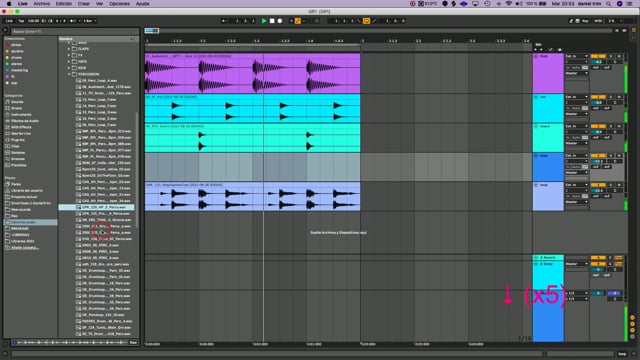Click the browser search field
The image size is (640, 360).
click(x=74, y=31)
